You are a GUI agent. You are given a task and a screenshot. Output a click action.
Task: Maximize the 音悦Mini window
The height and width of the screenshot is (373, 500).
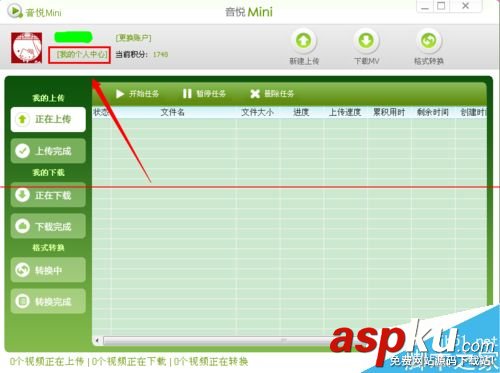coord(441,6)
